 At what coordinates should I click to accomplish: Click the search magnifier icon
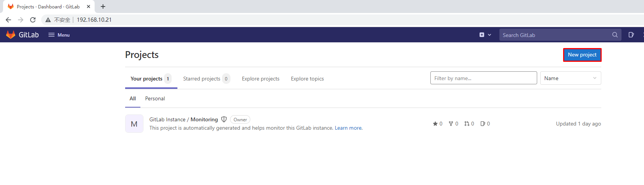point(615,35)
